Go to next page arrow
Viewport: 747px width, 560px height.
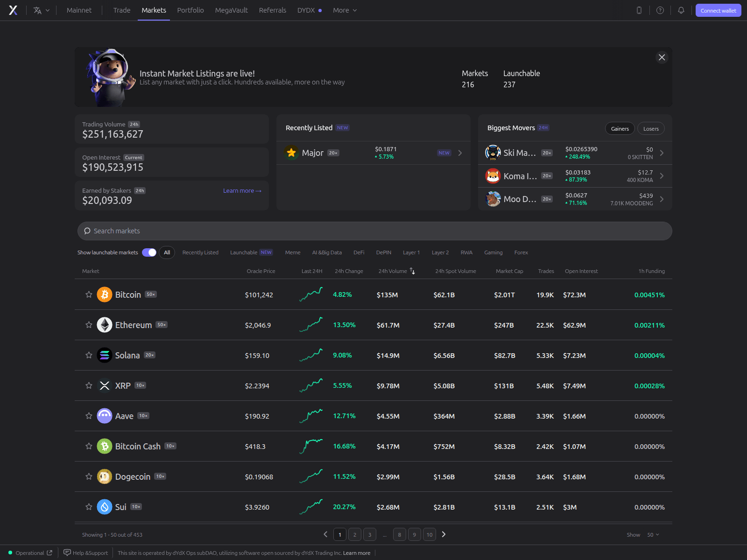pos(444,534)
